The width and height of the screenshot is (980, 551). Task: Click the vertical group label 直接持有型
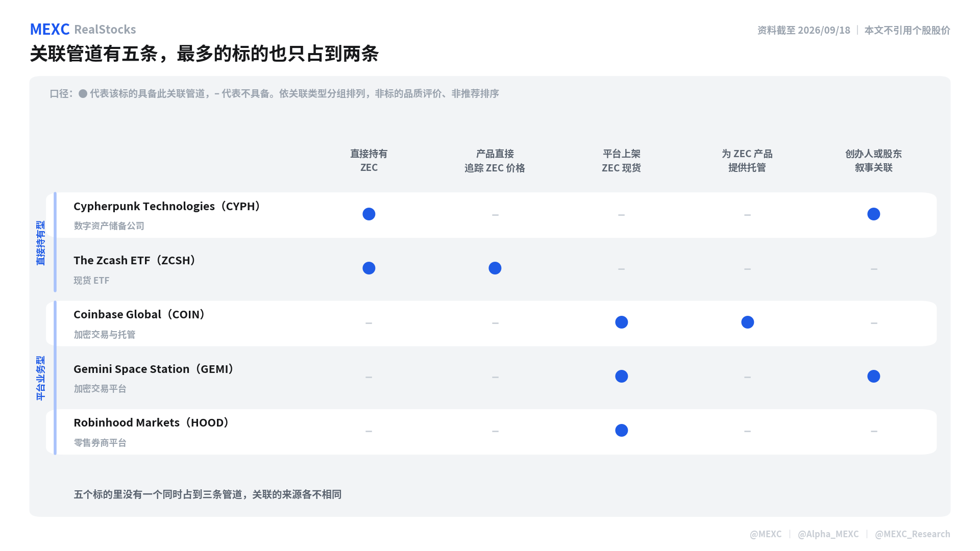[x=40, y=243]
